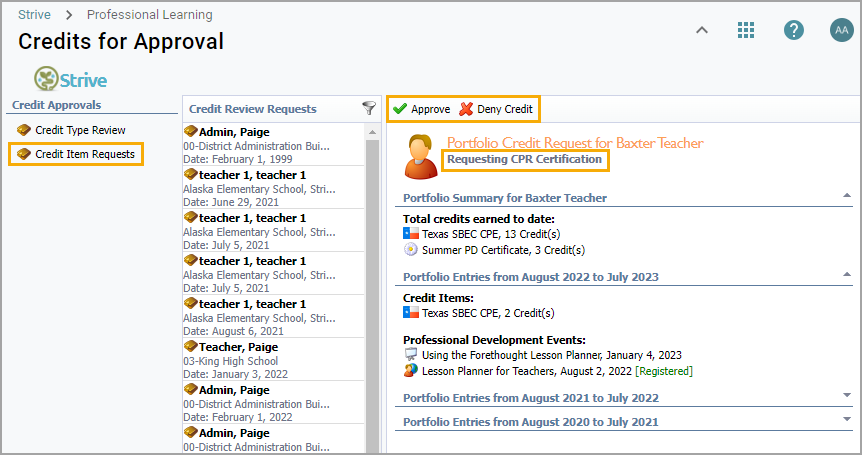Open the filter funnel for Credit Review Requests

(x=369, y=108)
